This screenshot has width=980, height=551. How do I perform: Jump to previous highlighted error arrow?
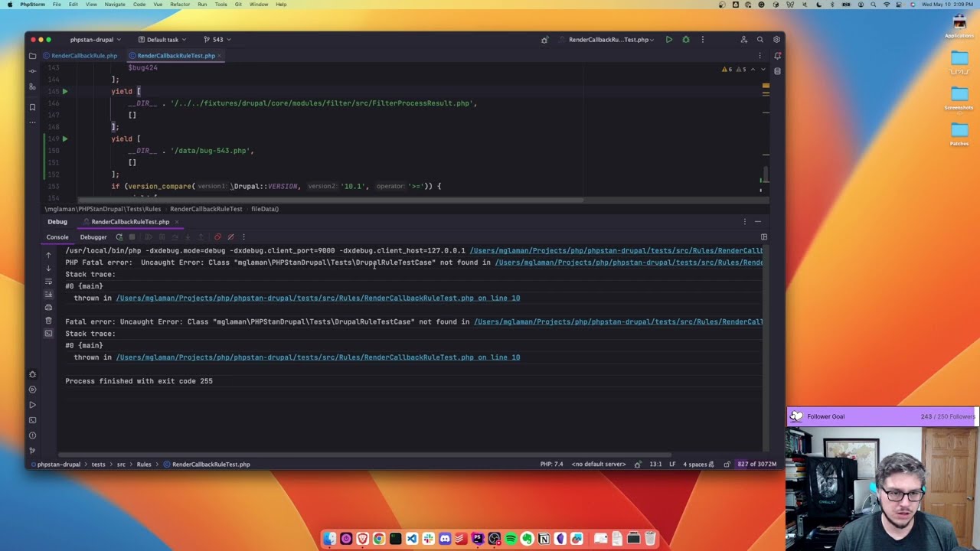coord(753,70)
